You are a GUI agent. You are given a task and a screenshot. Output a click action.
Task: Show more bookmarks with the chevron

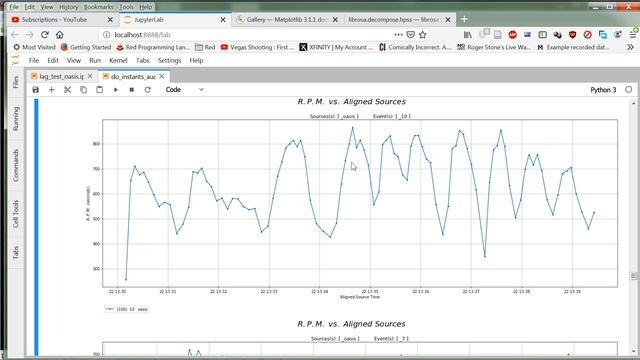point(630,47)
